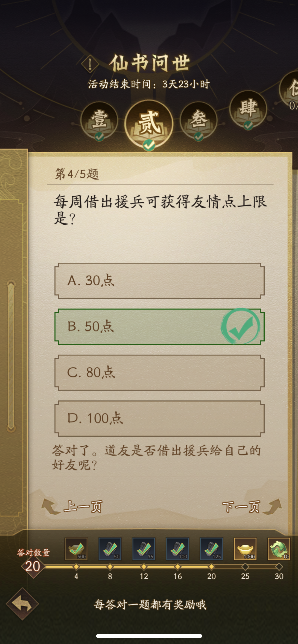Select answer C. 80点

(x=159, y=373)
